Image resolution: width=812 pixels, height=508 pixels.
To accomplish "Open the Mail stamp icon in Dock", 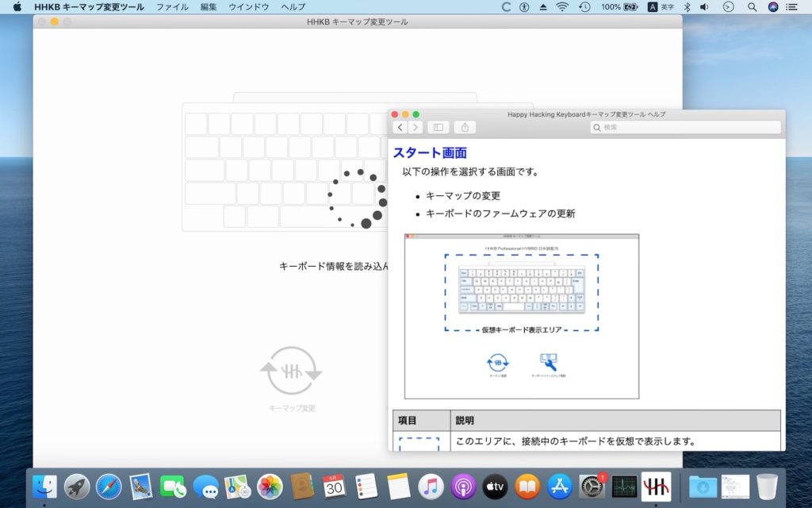I will 141,487.
